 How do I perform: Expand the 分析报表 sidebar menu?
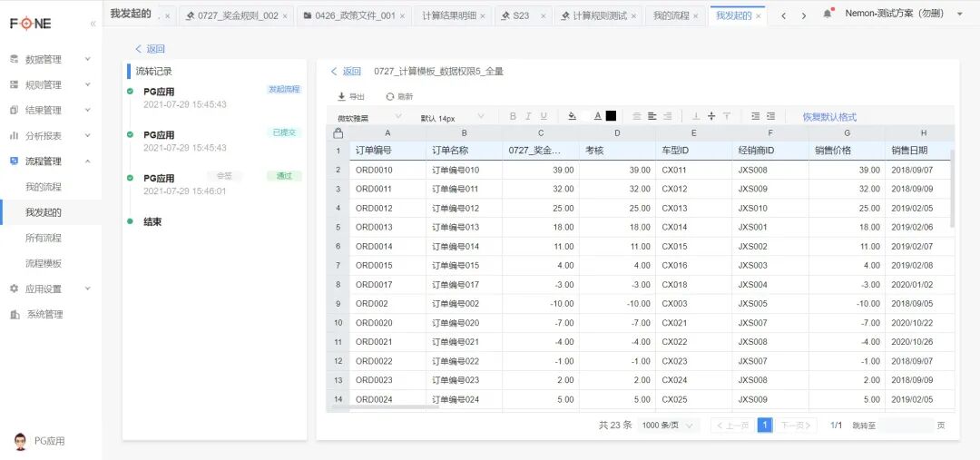[x=51, y=135]
